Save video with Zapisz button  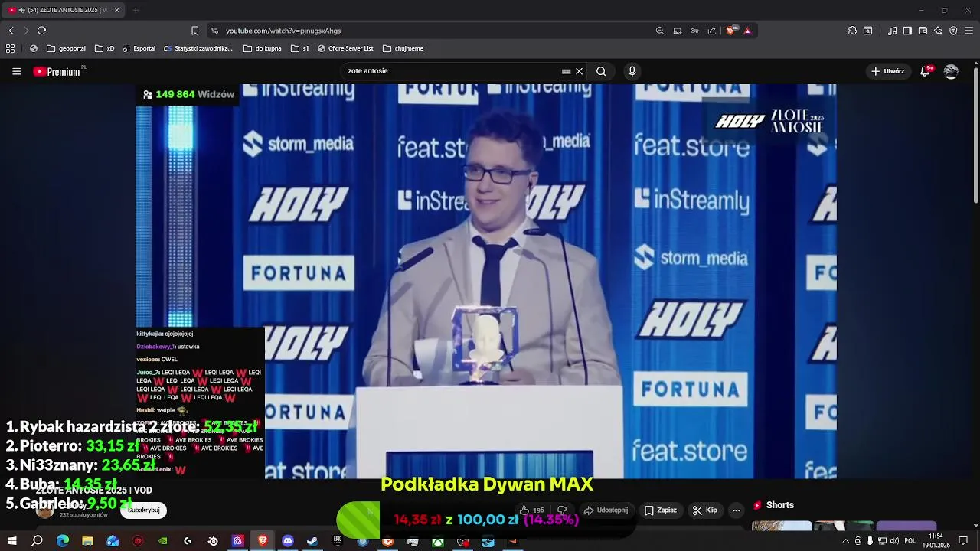click(x=660, y=510)
